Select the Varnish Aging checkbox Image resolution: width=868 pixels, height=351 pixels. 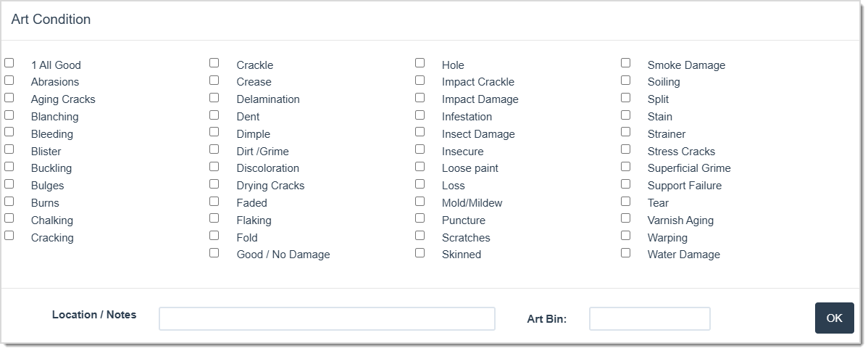625,218
